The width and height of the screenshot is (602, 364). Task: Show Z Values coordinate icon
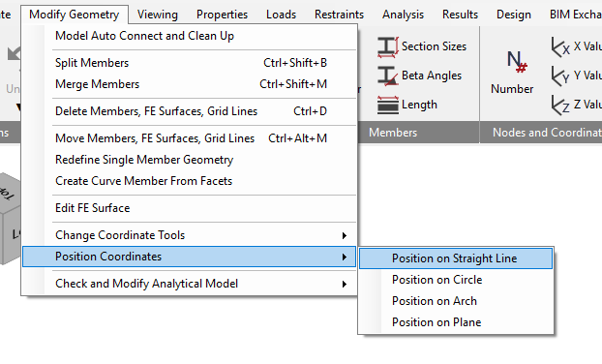click(560, 105)
